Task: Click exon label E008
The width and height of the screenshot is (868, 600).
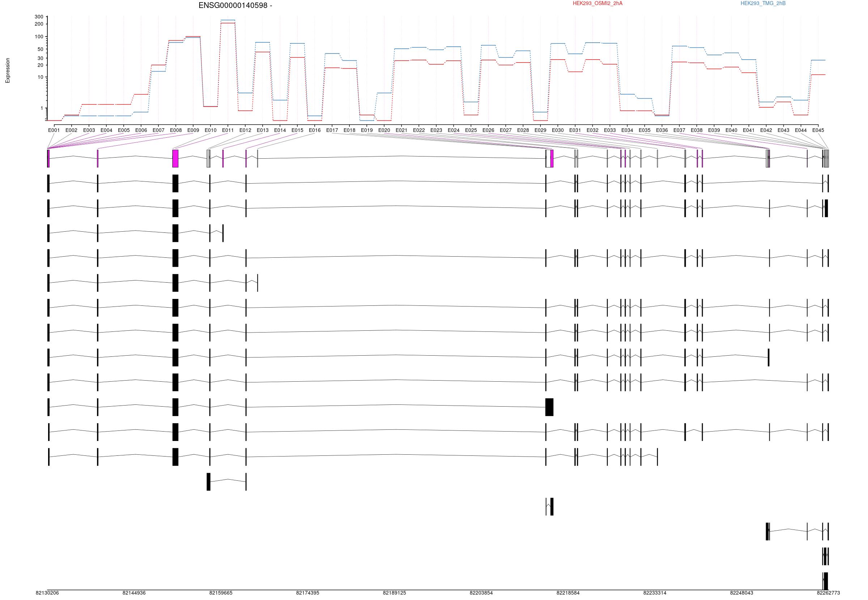Action: 176,130
